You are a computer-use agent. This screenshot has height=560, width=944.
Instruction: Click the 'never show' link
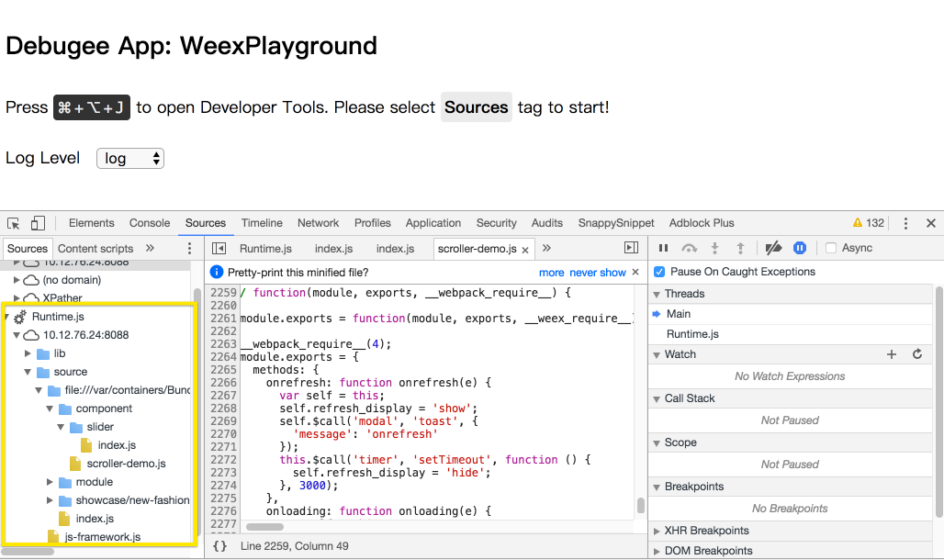598,273
